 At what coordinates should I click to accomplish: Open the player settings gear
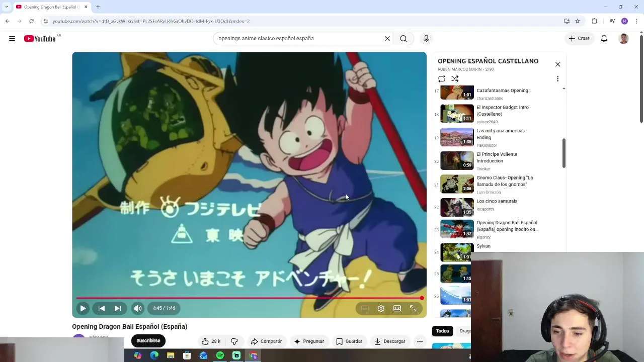coord(381,308)
